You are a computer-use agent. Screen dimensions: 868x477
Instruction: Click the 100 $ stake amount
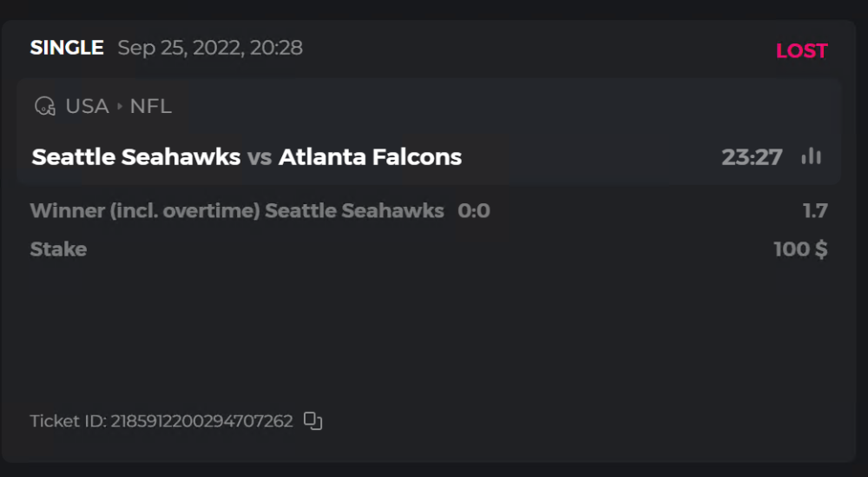tap(800, 249)
